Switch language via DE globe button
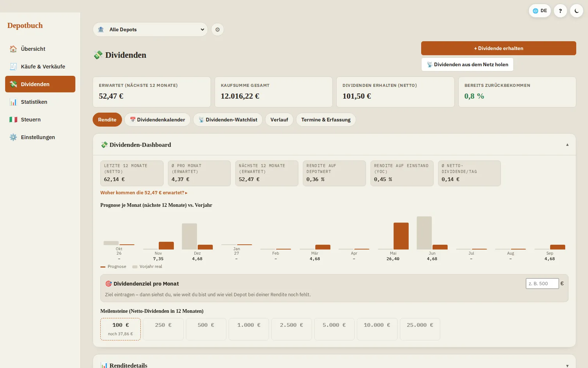 tap(540, 11)
